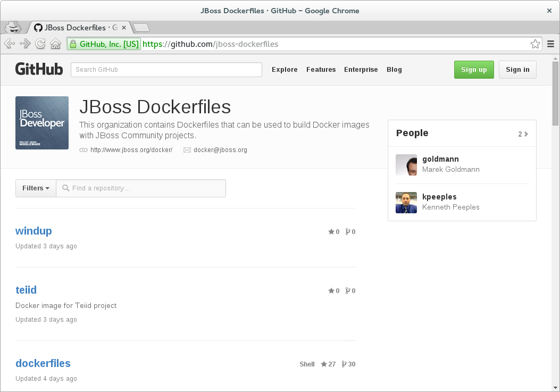Screen dimensions: 560x392
Task: Click the fork icon beside teiid repository
Action: tap(347, 290)
